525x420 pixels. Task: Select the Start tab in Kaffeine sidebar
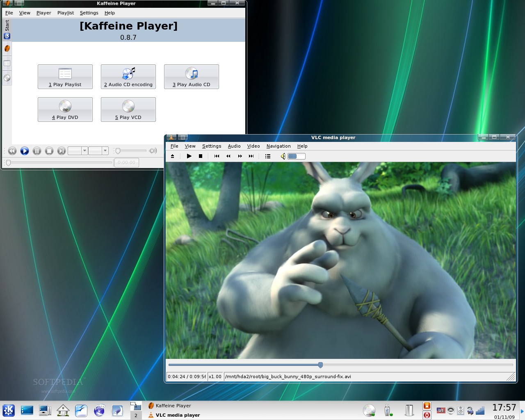(x=7, y=30)
